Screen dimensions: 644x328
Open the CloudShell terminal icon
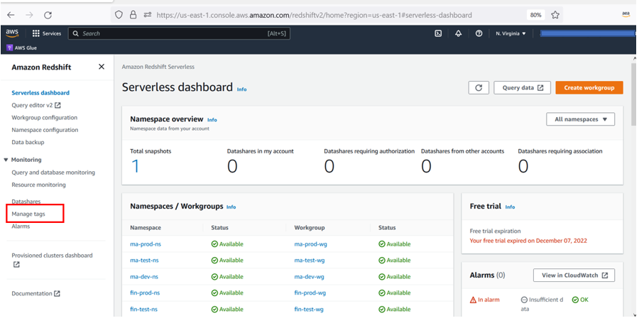pyautogui.click(x=438, y=33)
